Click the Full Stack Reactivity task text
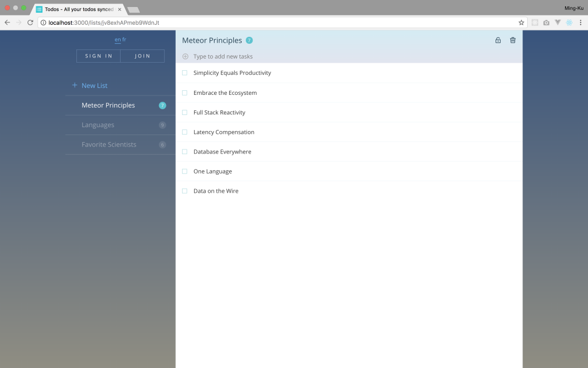This screenshot has height=368, width=588. pos(219,112)
